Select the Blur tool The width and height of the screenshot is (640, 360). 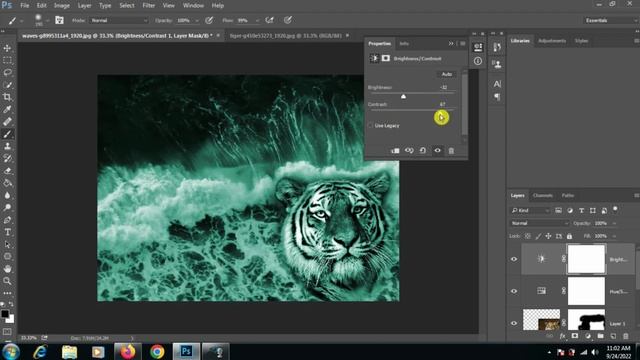tap(7, 195)
